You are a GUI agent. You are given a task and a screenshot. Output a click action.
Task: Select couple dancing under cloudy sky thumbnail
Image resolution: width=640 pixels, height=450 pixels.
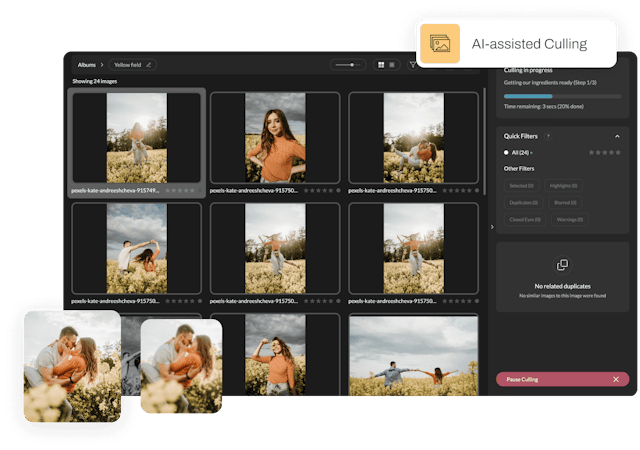[137, 248]
